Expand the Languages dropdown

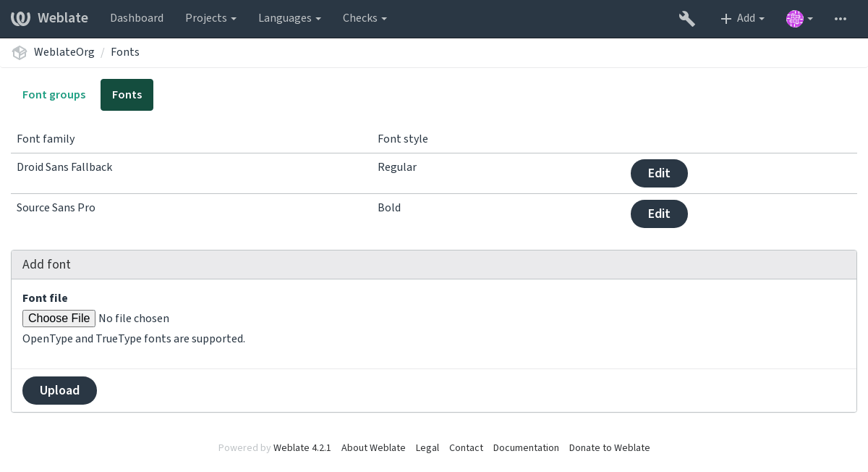pyautogui.click(x=289, y=18)
